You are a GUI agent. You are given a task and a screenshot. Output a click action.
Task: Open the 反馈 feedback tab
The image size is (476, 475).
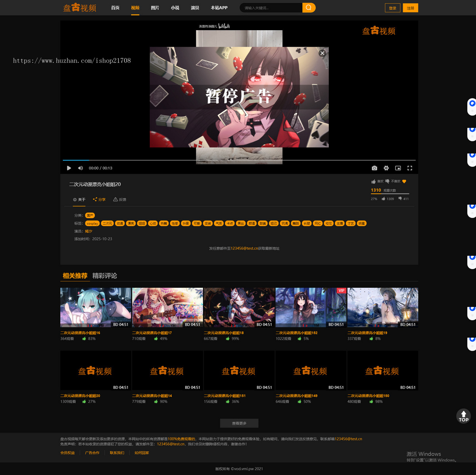(120, 200)
